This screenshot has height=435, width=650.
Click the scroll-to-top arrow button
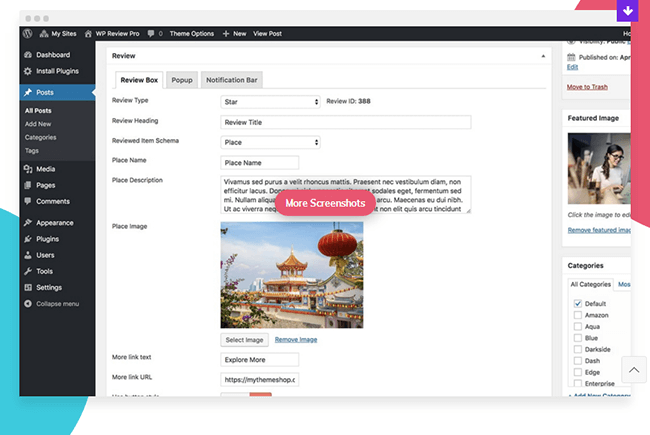pos(635,371)
